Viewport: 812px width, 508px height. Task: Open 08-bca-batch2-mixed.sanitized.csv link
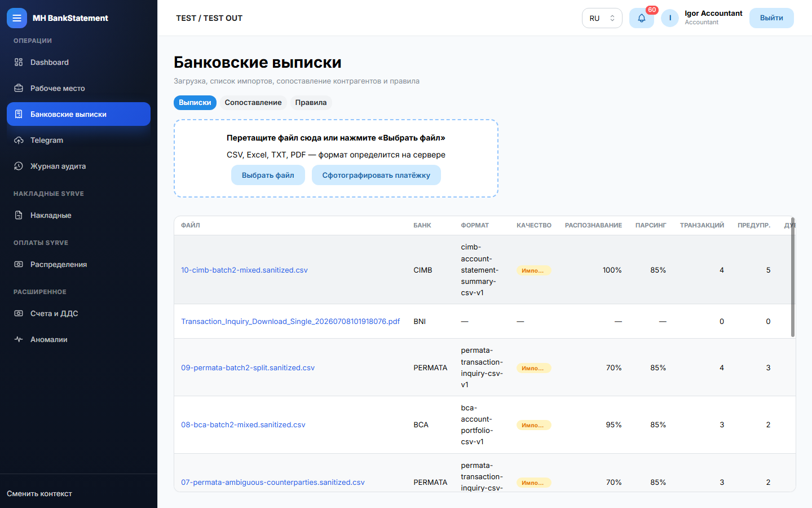coord(243,425)
